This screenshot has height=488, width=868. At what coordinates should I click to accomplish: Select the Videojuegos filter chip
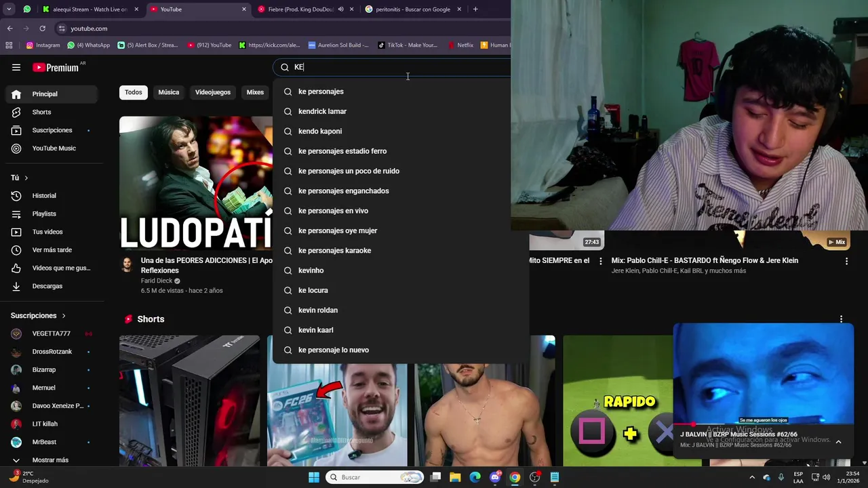point(213,92)
